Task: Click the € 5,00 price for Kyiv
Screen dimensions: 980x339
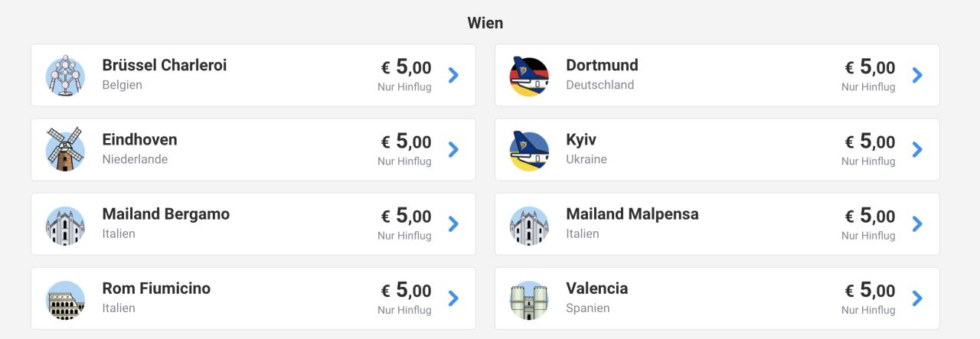Action: click(871, 141)
